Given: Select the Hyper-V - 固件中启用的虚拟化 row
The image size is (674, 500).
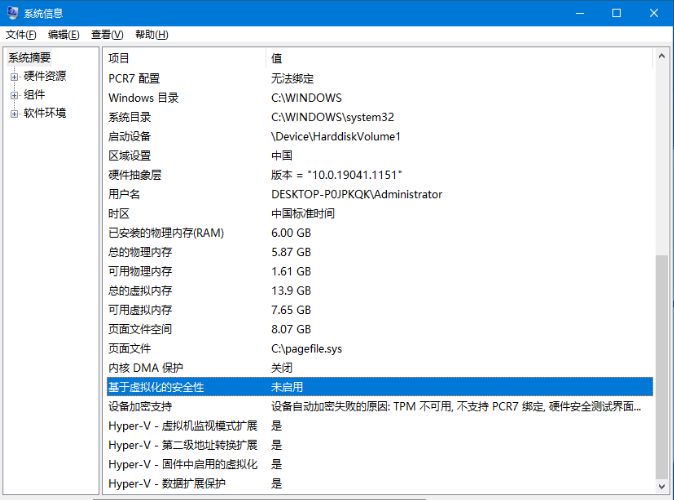Looking at the screenshot, I should pyautogui.click(x=380, y=464).
